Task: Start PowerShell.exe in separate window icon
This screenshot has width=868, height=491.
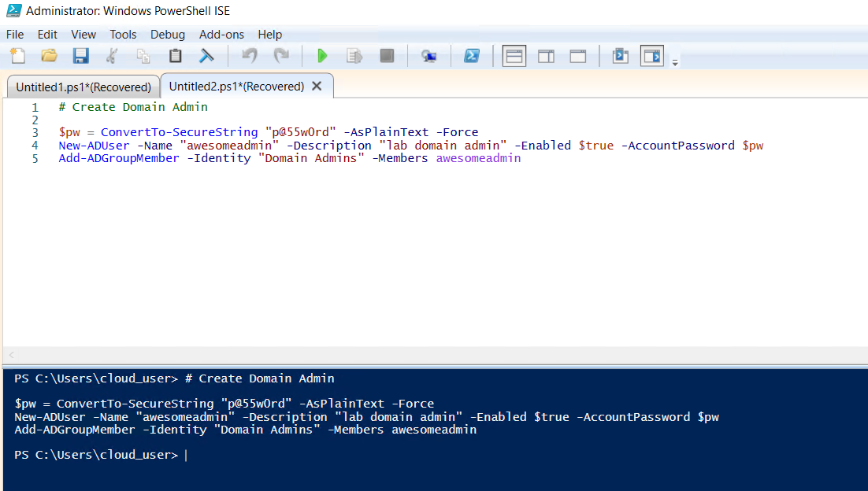Action: (472, 56)
